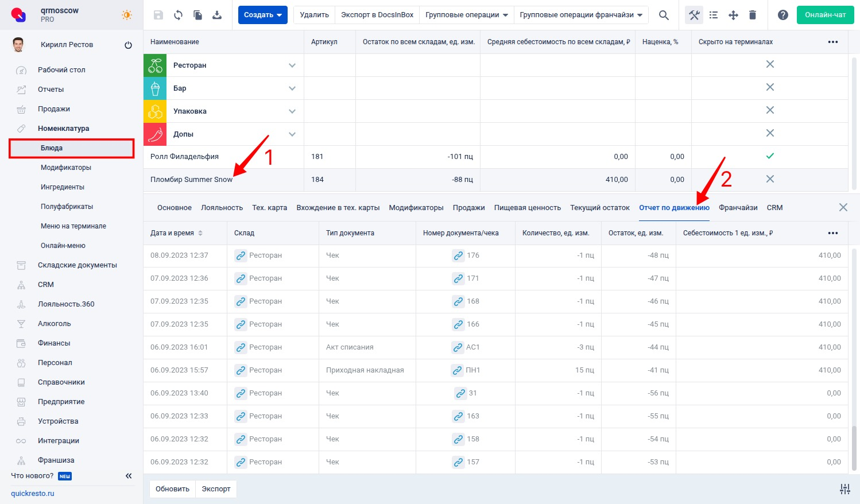860x504 pixels.
Task: Close the detail panel with X
Action: click(843, 207)
